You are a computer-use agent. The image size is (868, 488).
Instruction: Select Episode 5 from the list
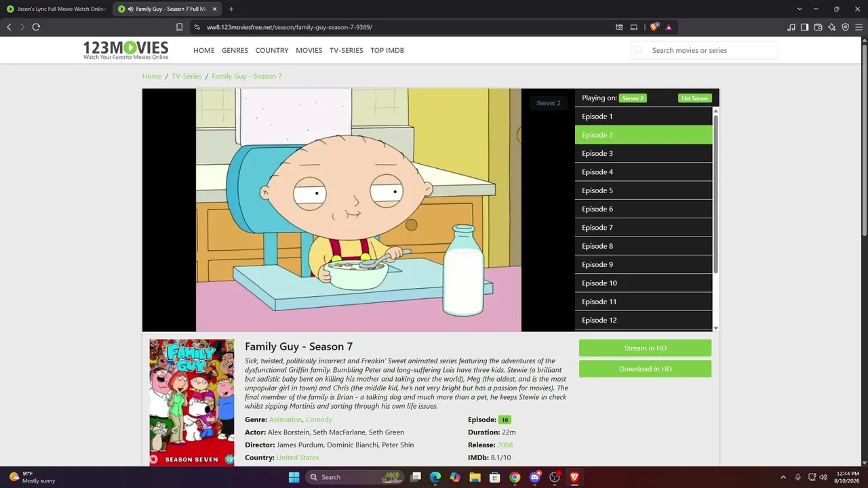644,190
